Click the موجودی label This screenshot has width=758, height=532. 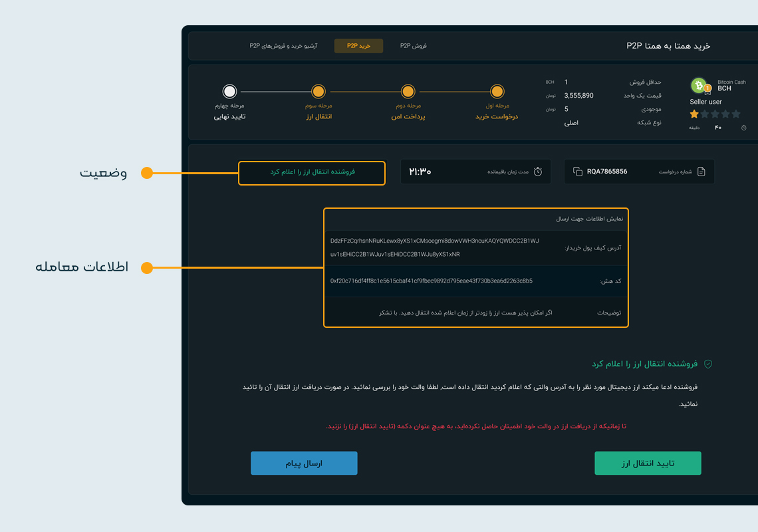tap(651, 109)
